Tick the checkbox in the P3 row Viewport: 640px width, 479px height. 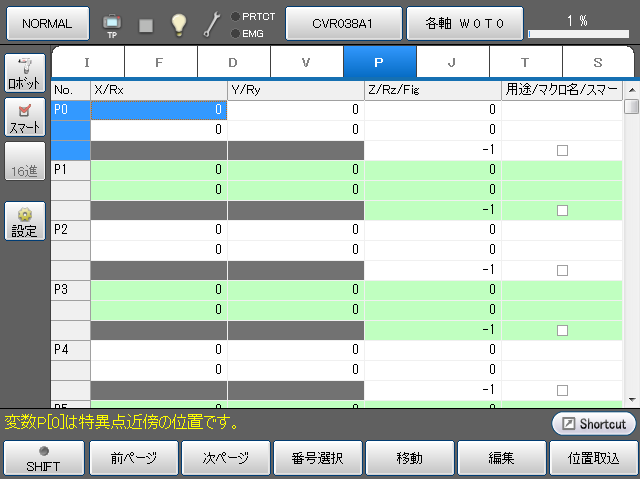tap(562, 330)
